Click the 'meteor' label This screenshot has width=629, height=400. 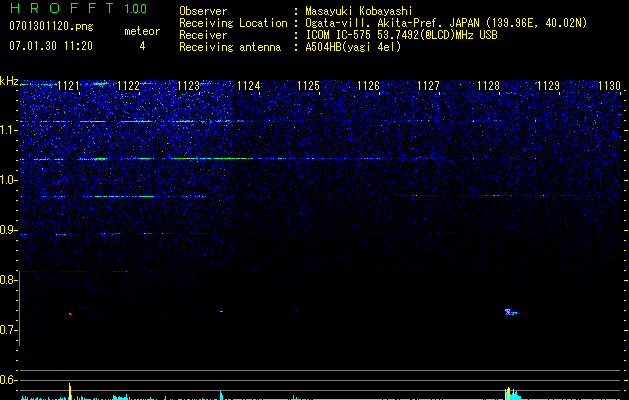coord(142,31)
